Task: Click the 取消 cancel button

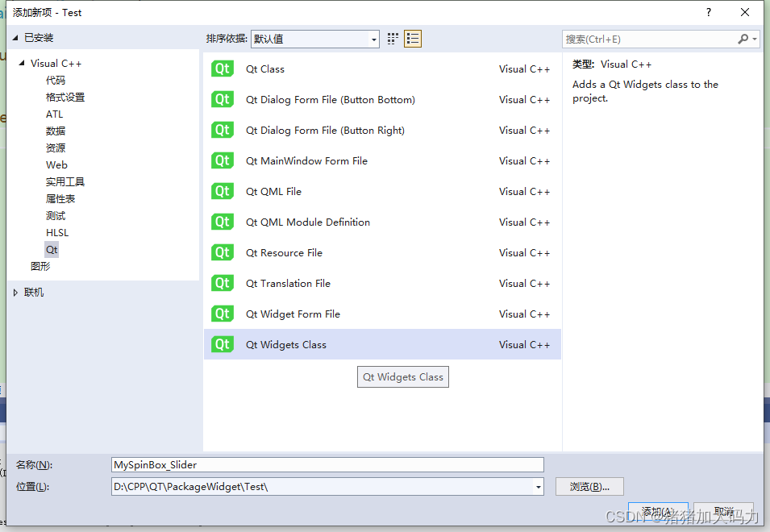Action: click(x=724, y=512)
